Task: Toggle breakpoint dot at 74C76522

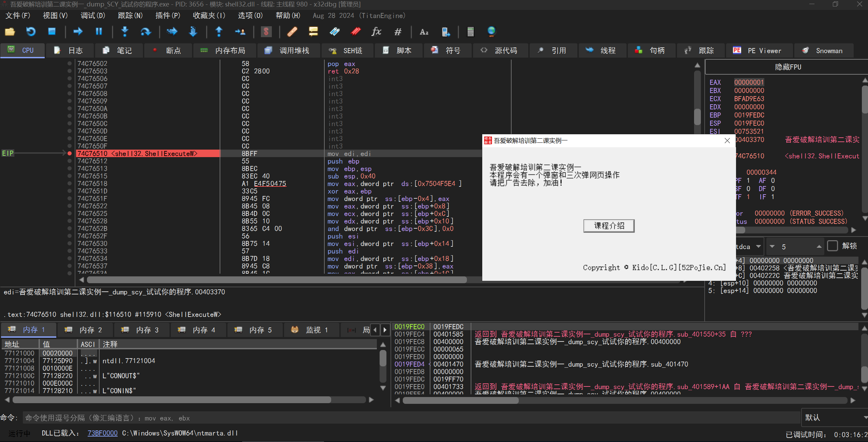Action: (x=70, y=206)
